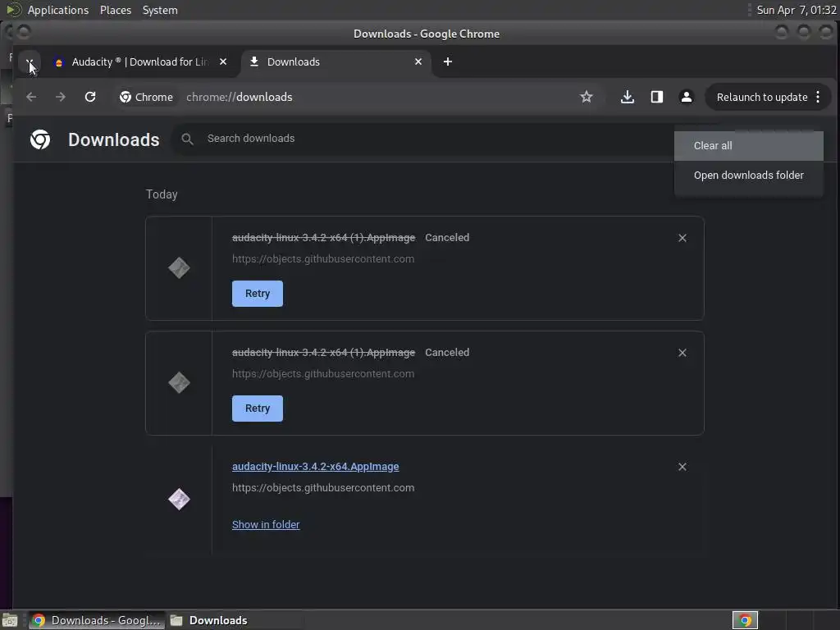Go back using the back arrow

point(32,97)
